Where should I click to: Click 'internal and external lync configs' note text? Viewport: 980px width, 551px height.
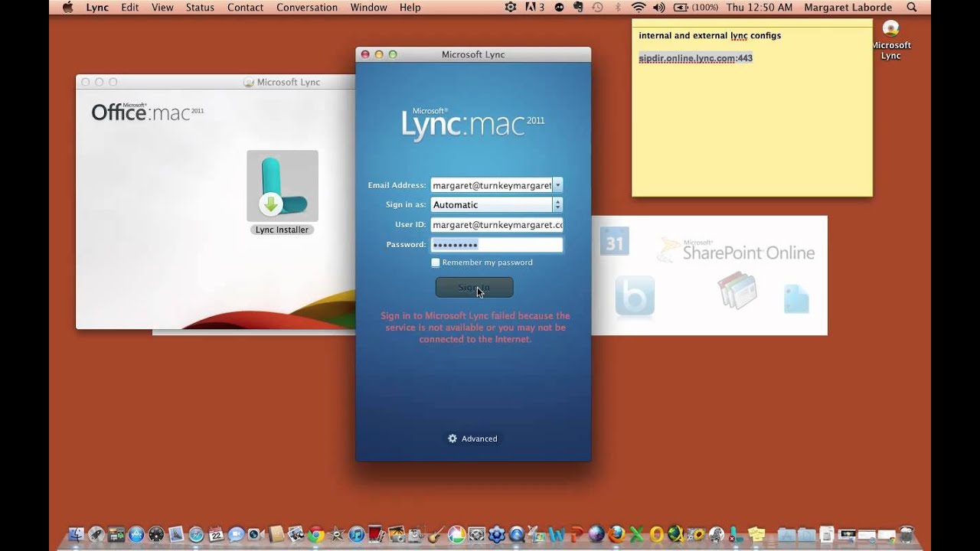tap(710, 36)
